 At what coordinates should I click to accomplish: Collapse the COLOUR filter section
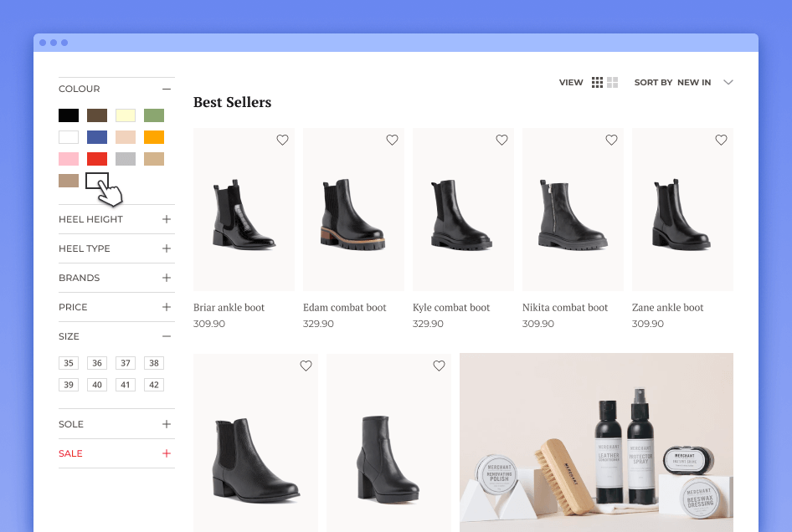166,89
